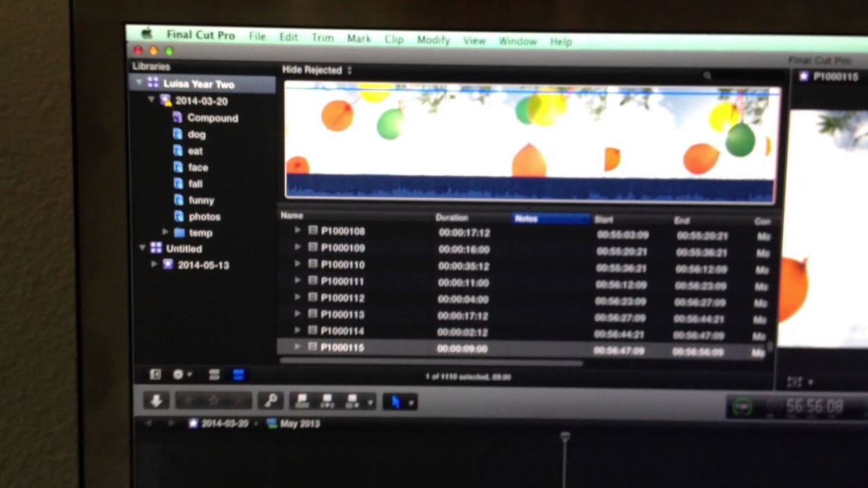Click Connect clip to primary storyline icon
868x488 pixels.
pos(302,401)
